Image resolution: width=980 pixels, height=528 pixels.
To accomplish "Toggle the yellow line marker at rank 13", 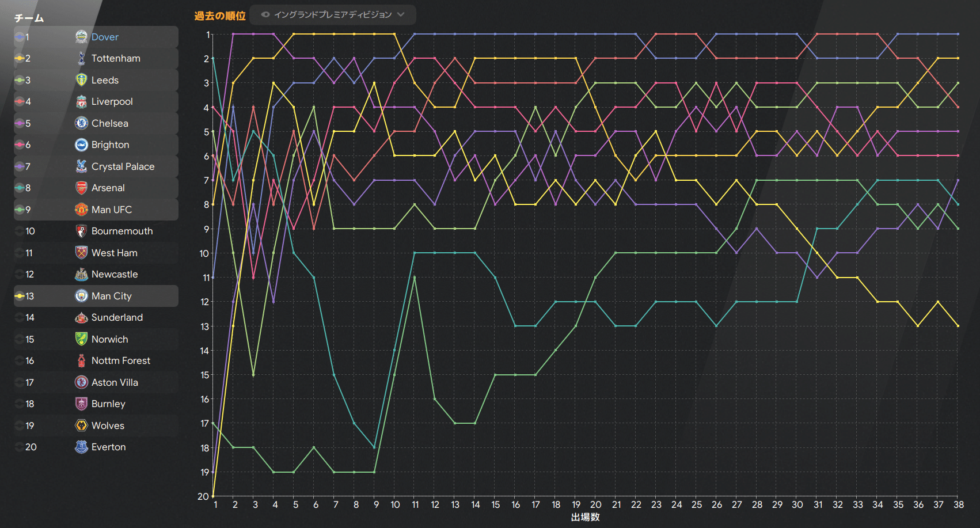I will (x=20, y=296).
